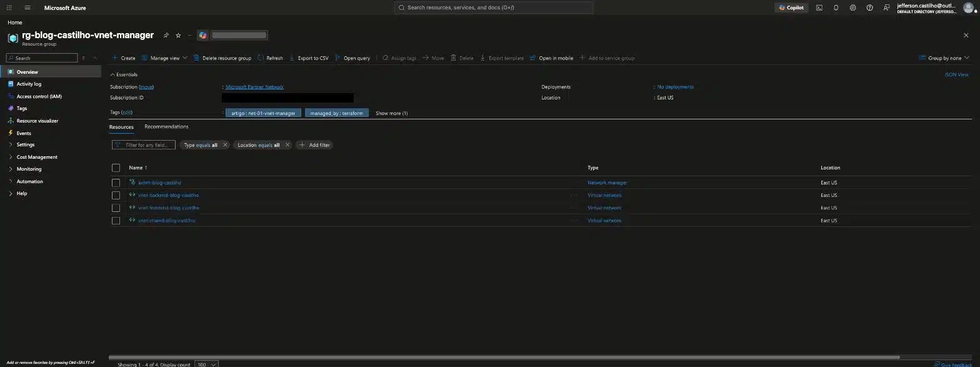Click Open in mobile
980x367 pixels.
(x=551, y=58)
